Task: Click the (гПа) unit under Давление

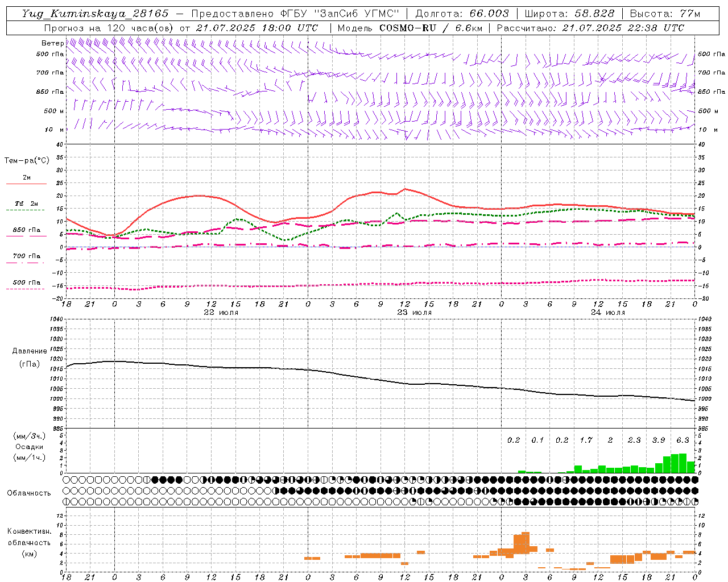Action: tap(30, 364)
